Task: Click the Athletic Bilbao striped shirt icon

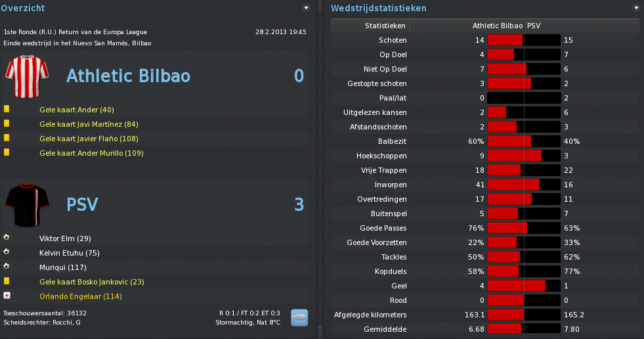Action: coord(27,76)
